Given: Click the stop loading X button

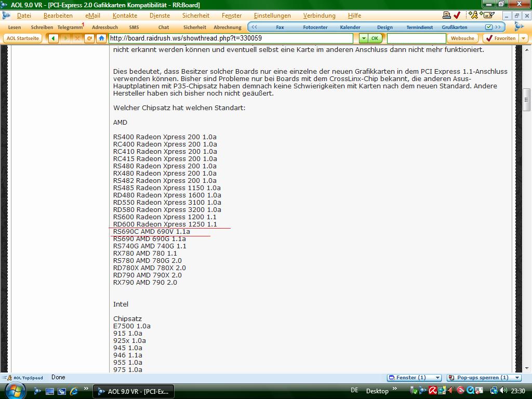Looking at the screenshot, I should [77, 38].
